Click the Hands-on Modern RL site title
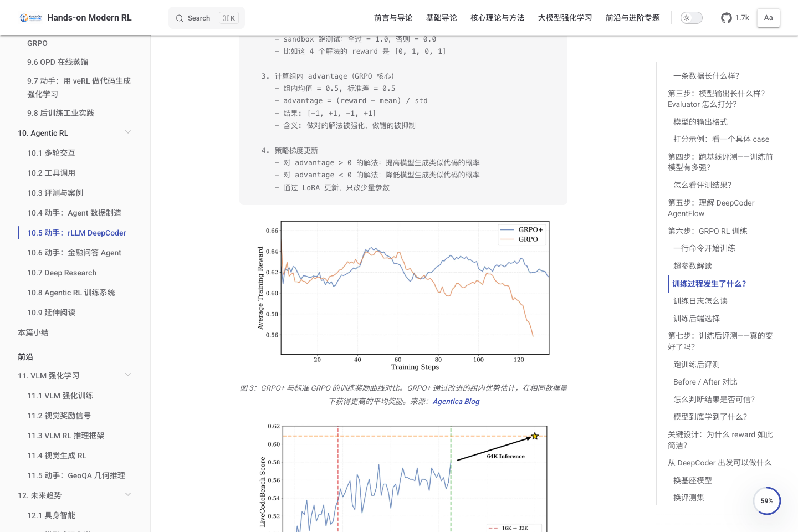The width and height of the screenshot is (798, 532). pos(89,18)
